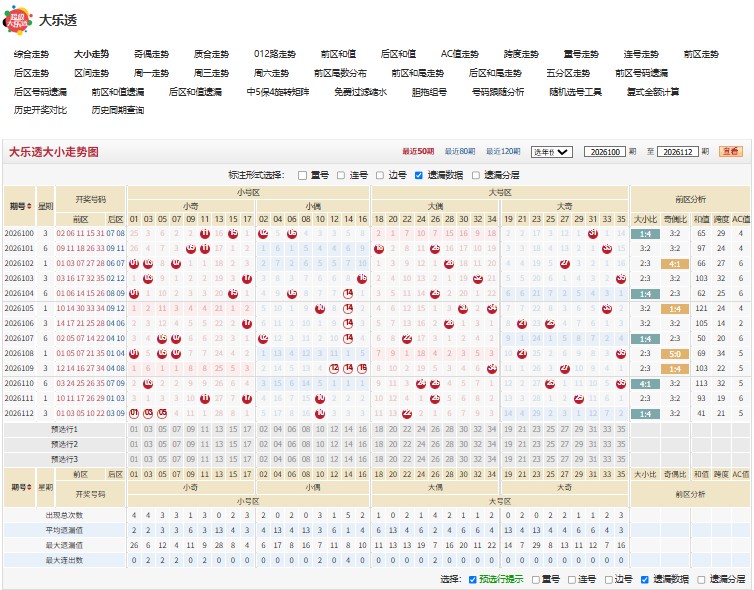Open 前区号码遗漏 link

click(x=641, y=73)
